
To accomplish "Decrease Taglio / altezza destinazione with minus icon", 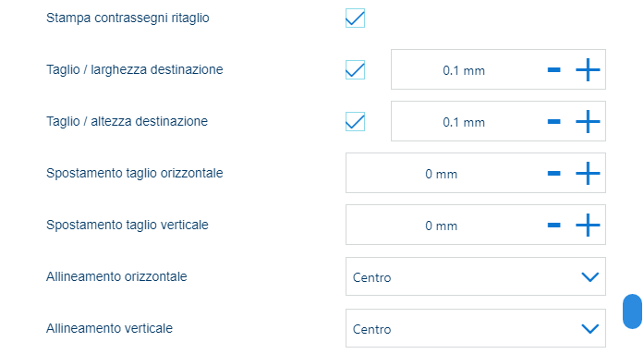I will (x=554, y=122).
